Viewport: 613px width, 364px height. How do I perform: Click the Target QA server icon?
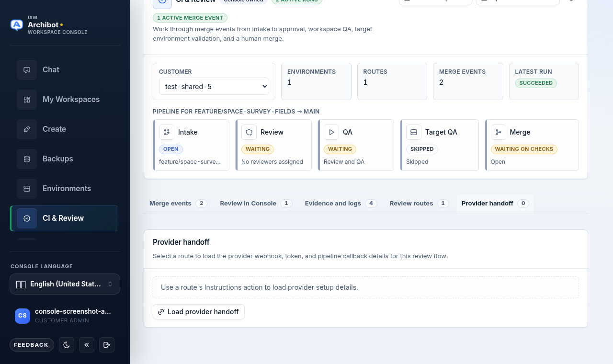click(414, 132)
